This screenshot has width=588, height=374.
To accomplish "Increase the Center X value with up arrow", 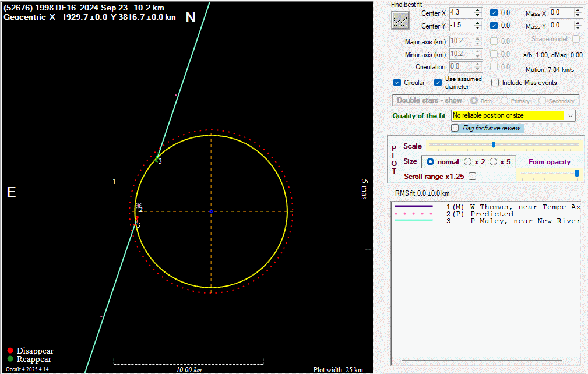I will (478, 10).
